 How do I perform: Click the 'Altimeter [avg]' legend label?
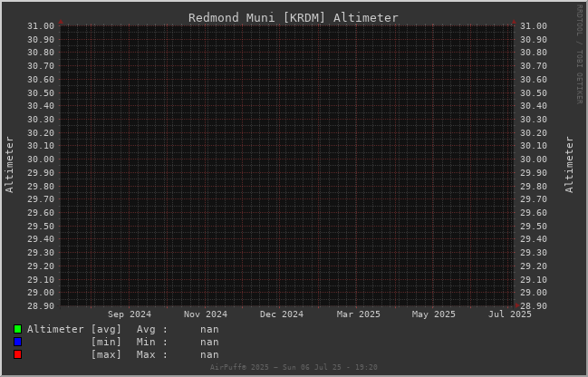(x=74, y=329)
